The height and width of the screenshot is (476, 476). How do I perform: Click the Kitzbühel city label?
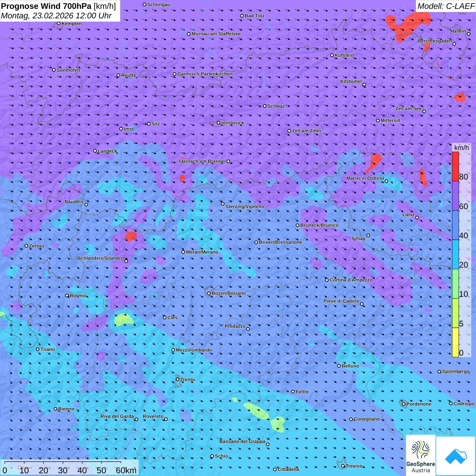[351, 81]
